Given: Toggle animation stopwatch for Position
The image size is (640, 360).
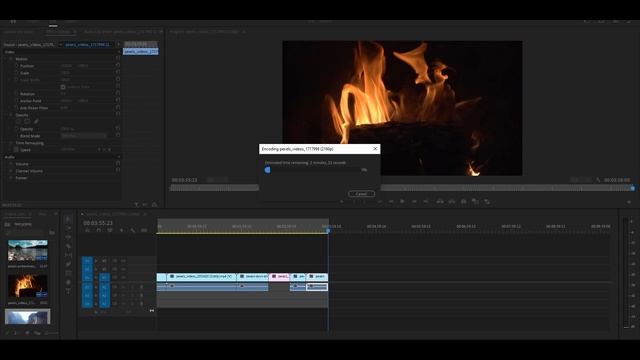Looking at the screenshot, I should pyautogui.click(x=17, y=66).
